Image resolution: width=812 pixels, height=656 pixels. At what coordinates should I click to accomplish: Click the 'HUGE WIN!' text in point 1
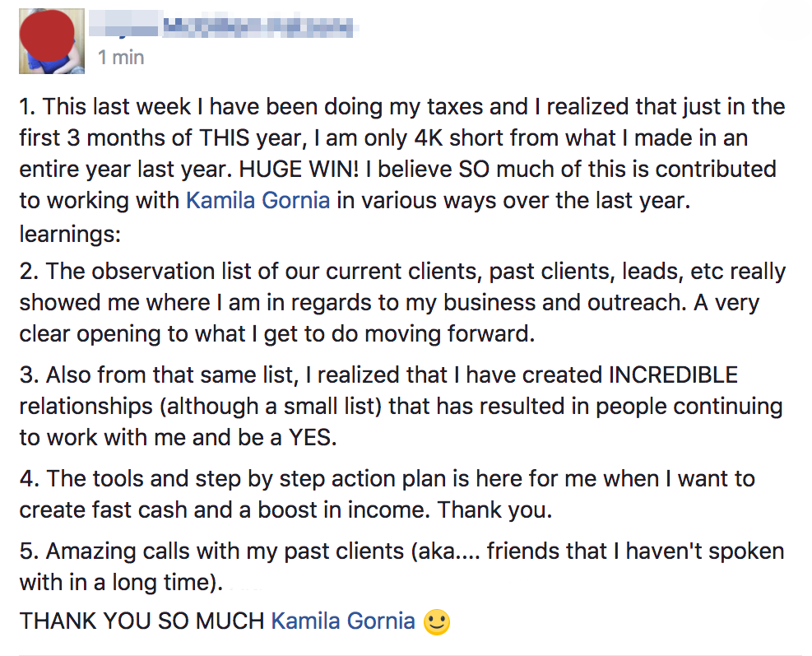point(299,170)
